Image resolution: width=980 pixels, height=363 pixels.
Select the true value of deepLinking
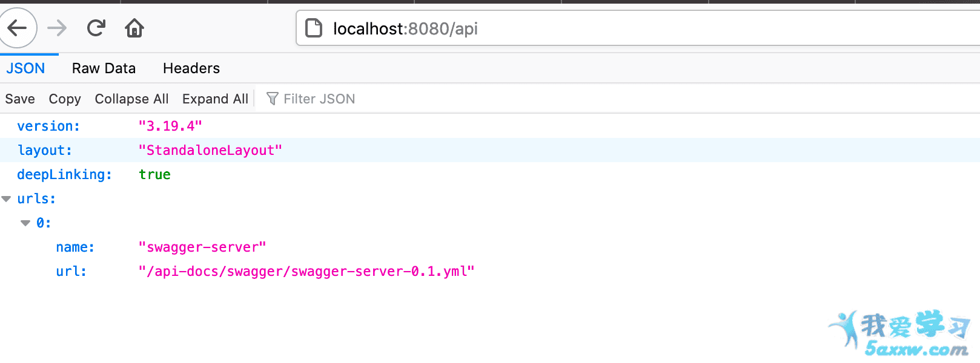(154, 174)
